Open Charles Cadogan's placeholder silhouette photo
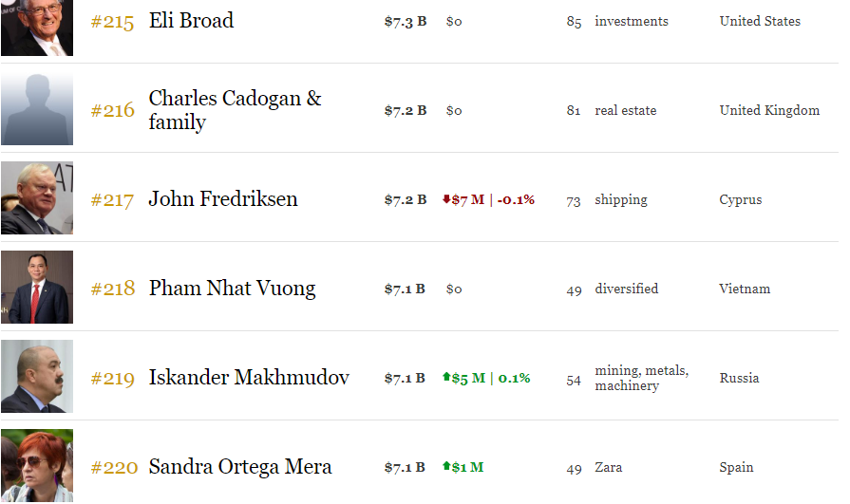Screen dimensions: 850x504 tap(36, 109)
